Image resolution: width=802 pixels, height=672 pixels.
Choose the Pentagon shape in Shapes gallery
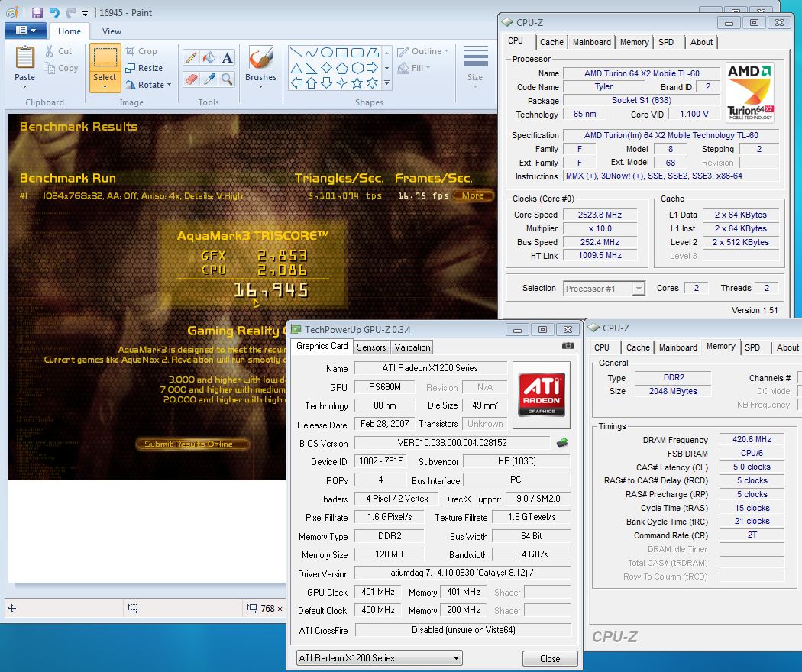click(x=342, y=68)
